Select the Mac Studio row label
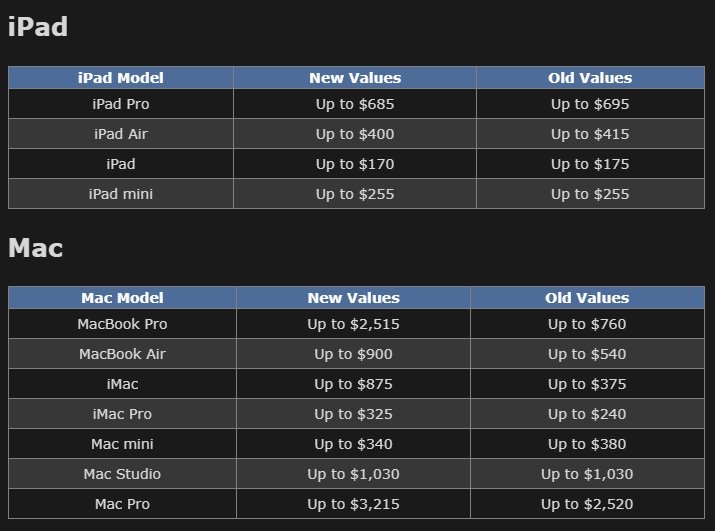Viewport: 715px width, 531px height. [x=122, y=474]
